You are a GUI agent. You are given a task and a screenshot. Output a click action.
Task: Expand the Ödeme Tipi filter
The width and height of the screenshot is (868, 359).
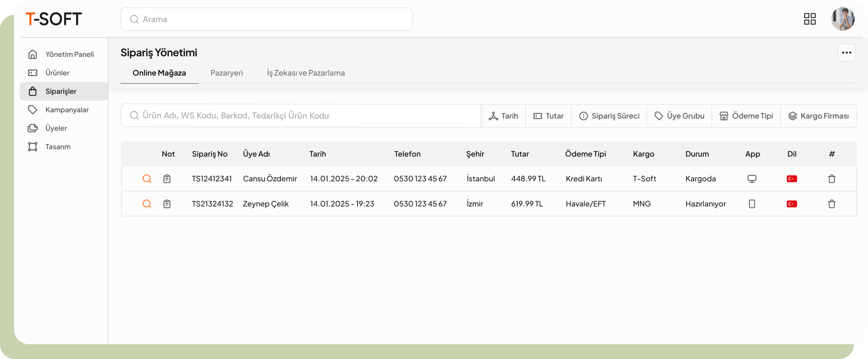[x=746, y=116]
